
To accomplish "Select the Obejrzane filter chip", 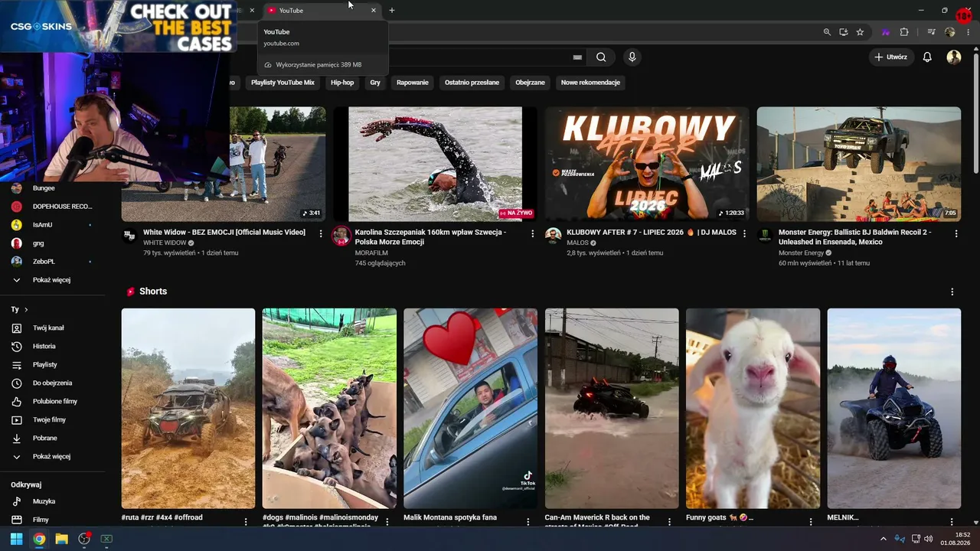I will [x=531, y=82].
